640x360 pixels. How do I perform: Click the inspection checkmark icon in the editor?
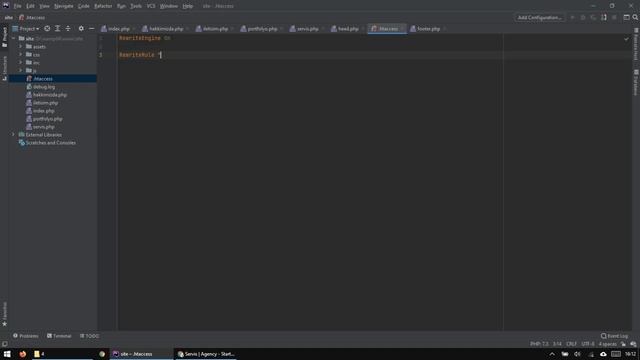pyautogui.click(x=626, y=39)
